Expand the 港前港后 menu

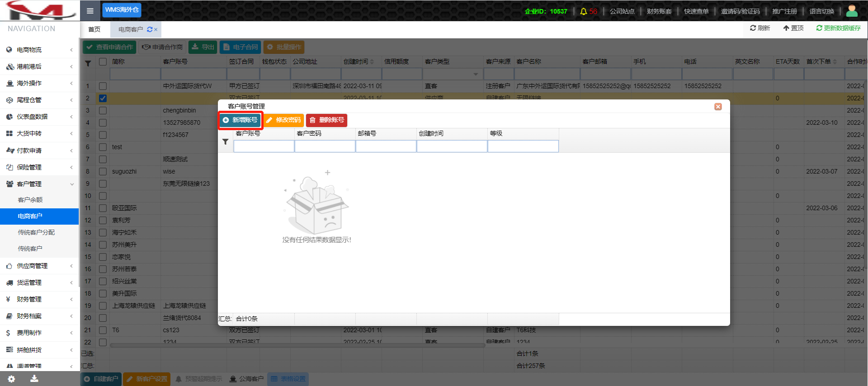40,66
